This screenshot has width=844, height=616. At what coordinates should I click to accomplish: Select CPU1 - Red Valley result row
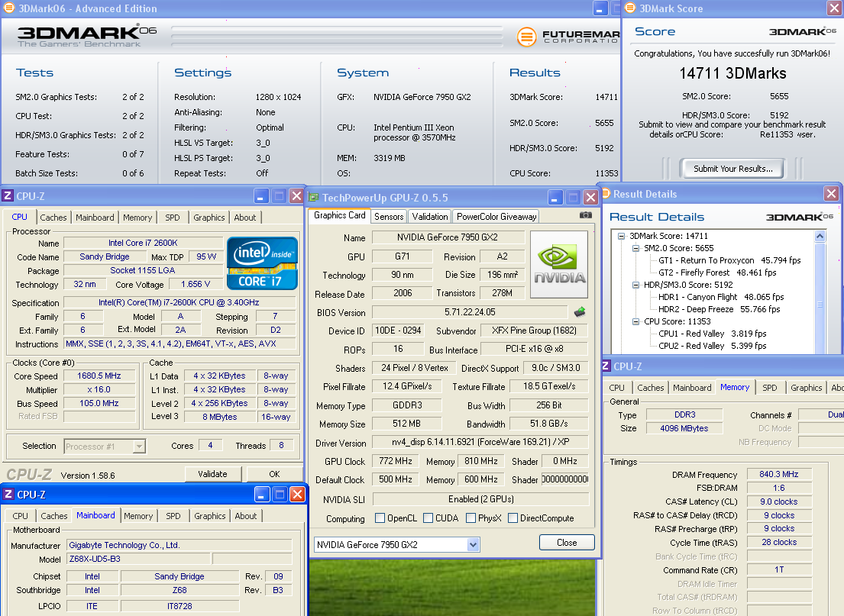pyautogui.click(x=712, y=334)
